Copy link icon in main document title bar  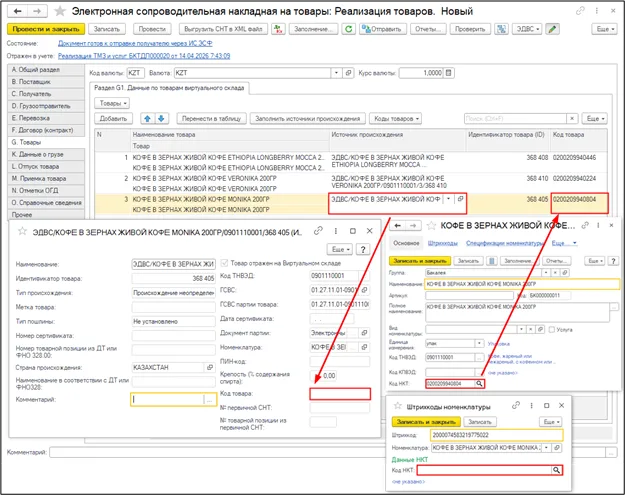[x=580, y=11]
